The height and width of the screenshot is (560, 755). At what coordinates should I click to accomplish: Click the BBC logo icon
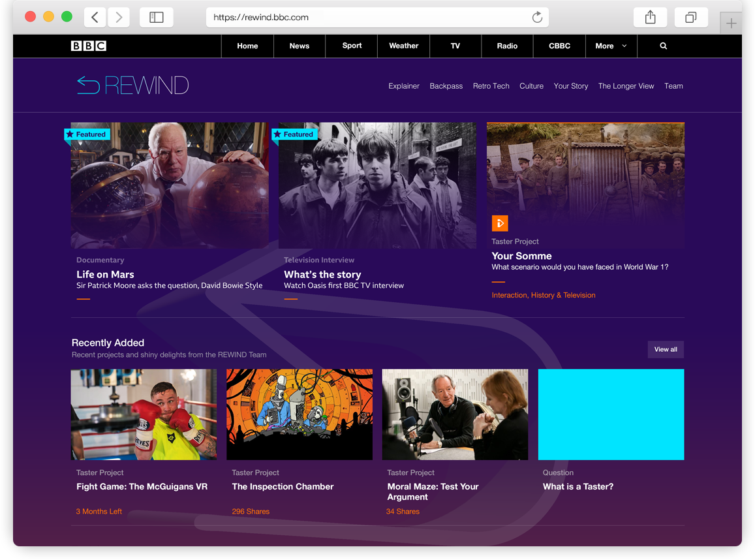click(x=88, y=46)
